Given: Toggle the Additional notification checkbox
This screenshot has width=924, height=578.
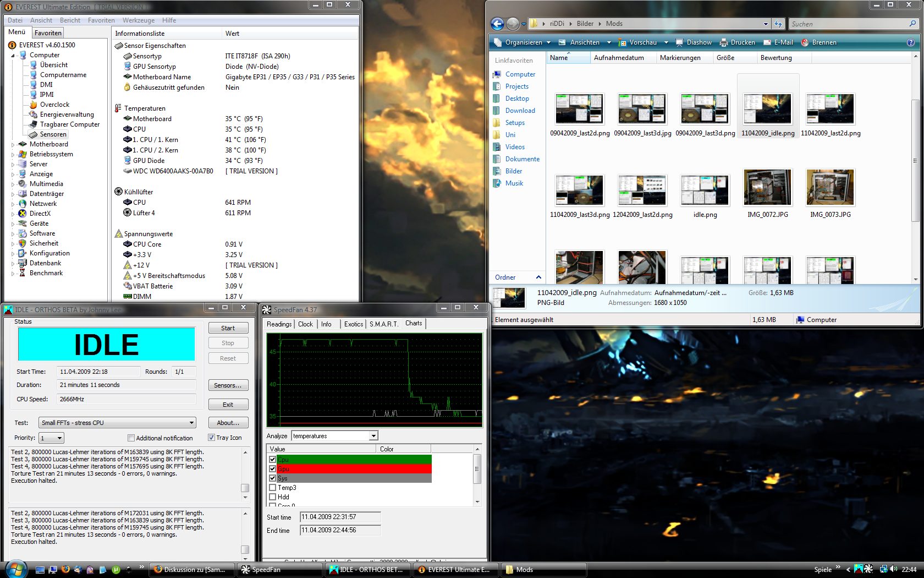Looking at the screenshot, I should 131,438.
